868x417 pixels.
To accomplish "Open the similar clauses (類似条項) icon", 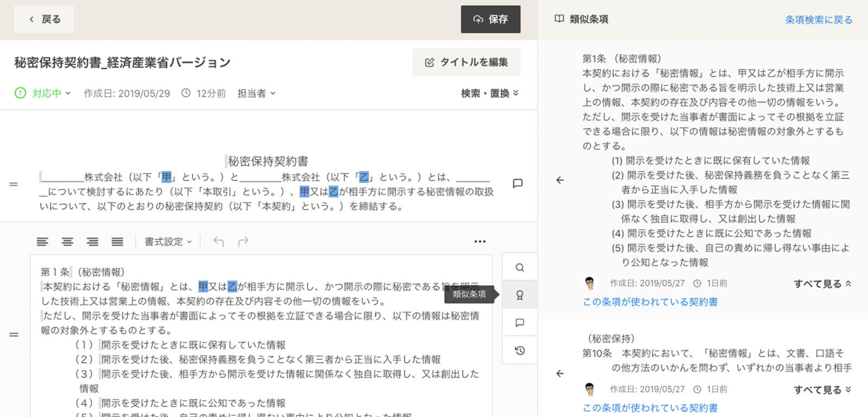I will (x=520, y=295).
